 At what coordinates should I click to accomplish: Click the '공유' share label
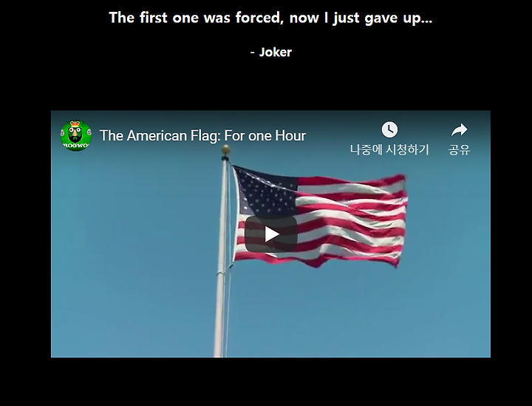coord(459,149)
